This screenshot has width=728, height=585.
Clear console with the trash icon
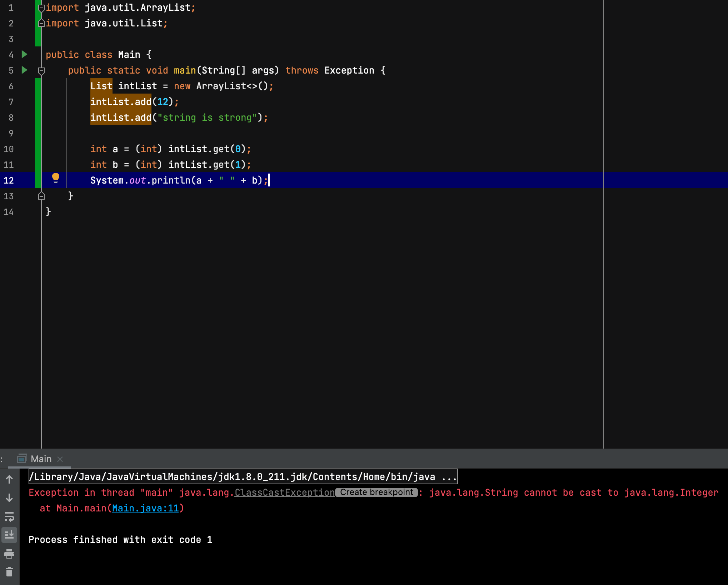coord(10,572)
